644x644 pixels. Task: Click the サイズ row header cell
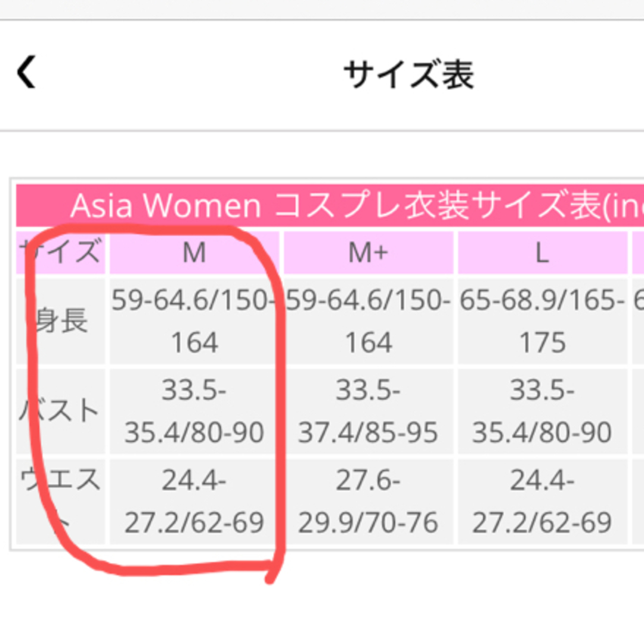pyautogui.click(x=61, y=253)
